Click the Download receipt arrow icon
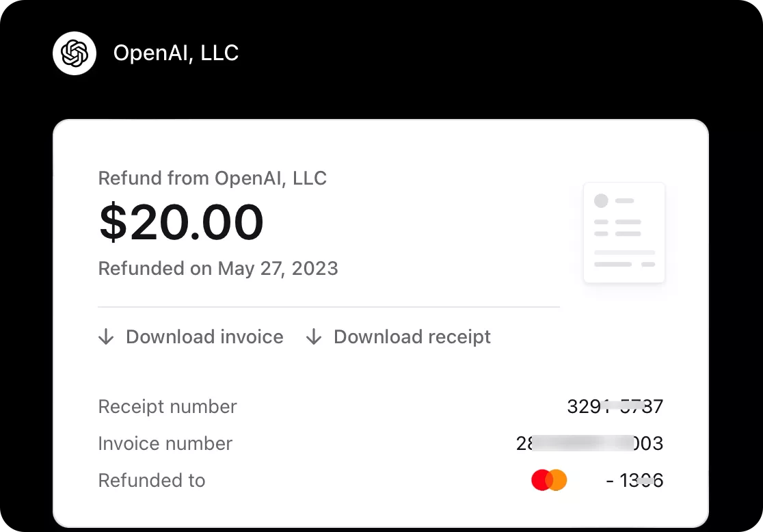The width and height of the screenshot is (763, 532). tap(314, 336)
